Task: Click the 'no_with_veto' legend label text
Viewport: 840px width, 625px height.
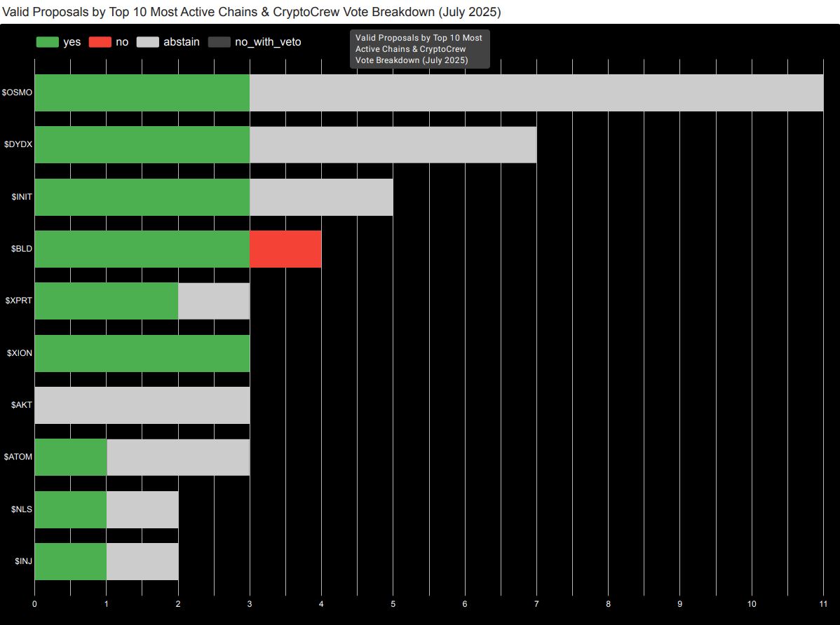Action: click(x=268, y=42)
